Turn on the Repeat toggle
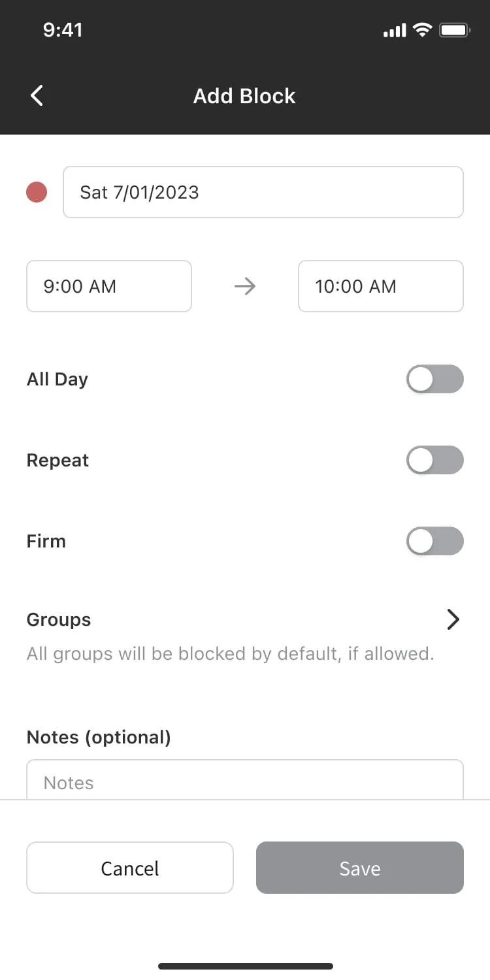Screen dimensions: 490x980 click(x=434, y=460)
